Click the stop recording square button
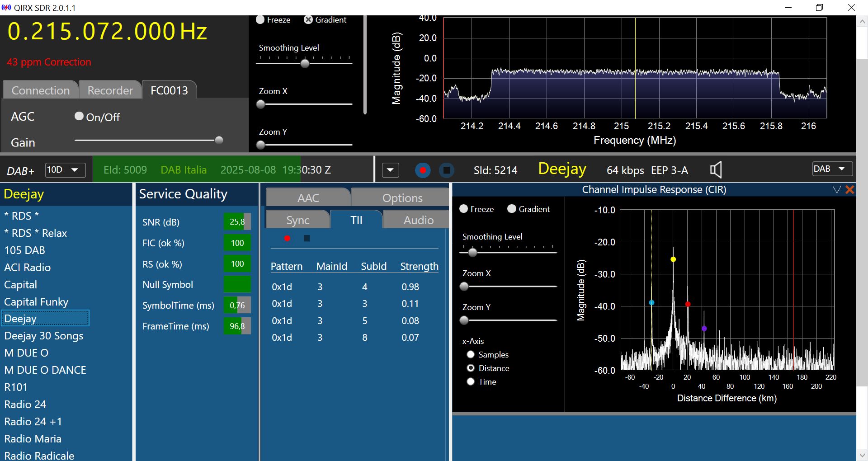 447,170
